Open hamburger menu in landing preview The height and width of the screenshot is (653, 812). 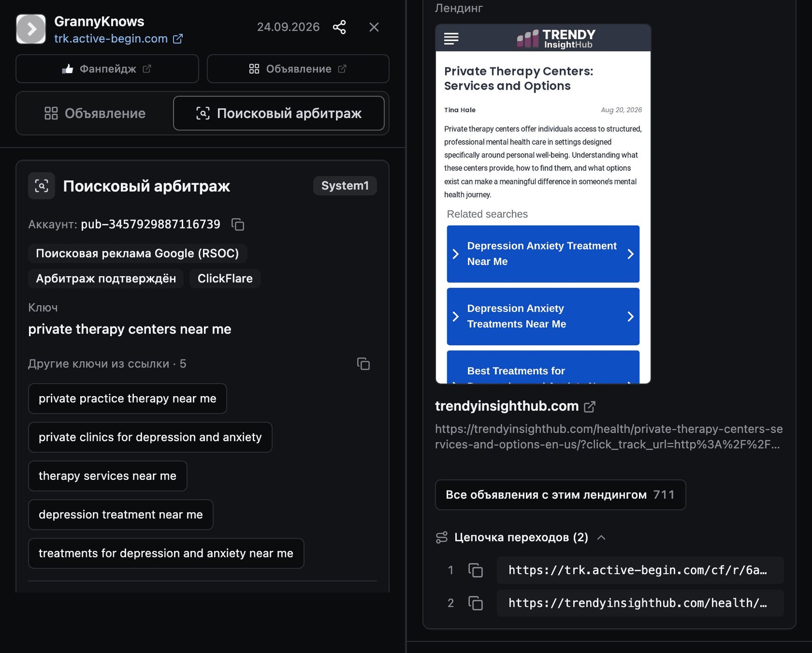[451, 39]
